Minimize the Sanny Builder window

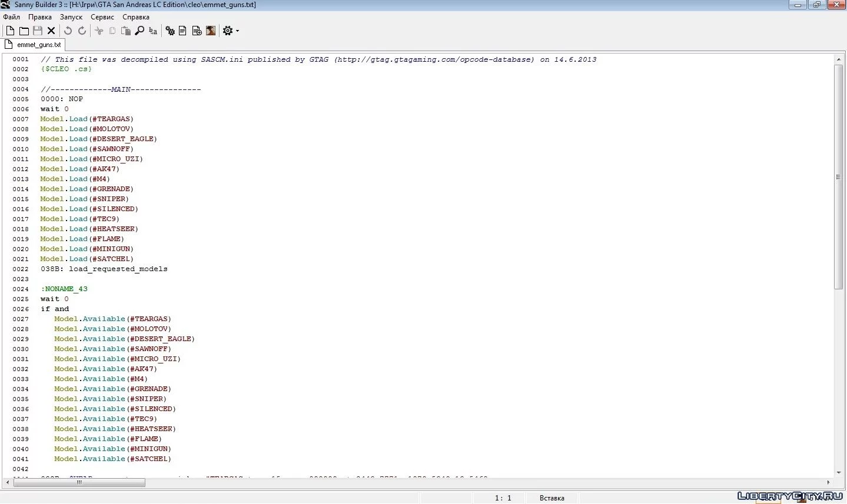[798, 5]
